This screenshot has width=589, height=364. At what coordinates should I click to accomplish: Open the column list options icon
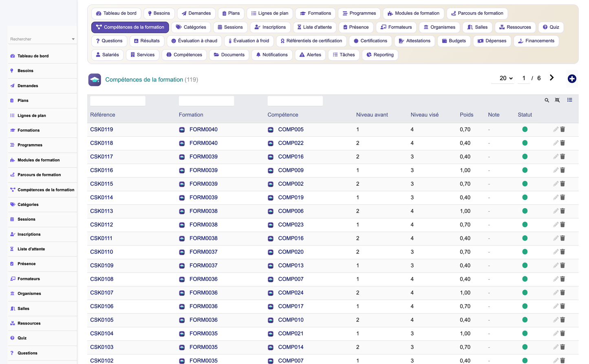coord(569,100)
